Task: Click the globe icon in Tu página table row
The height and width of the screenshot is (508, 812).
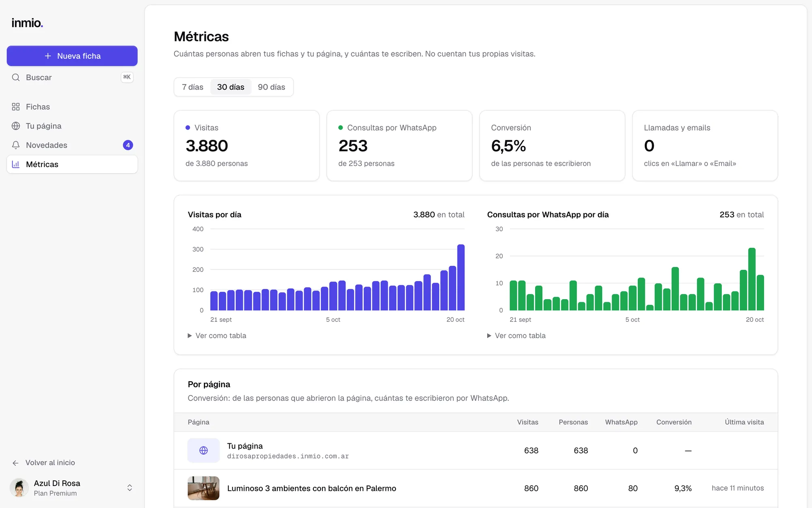Action: (203, 450)
